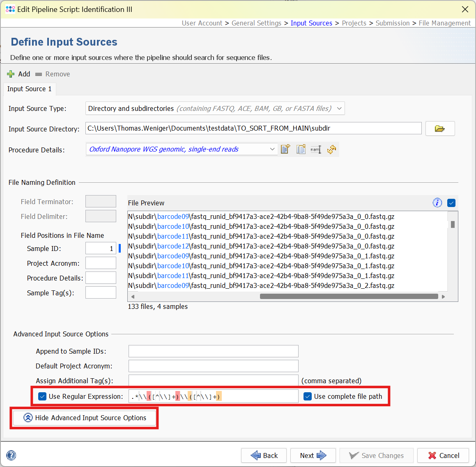Click the '133 files, 4 samples' text

pos(158,307)
